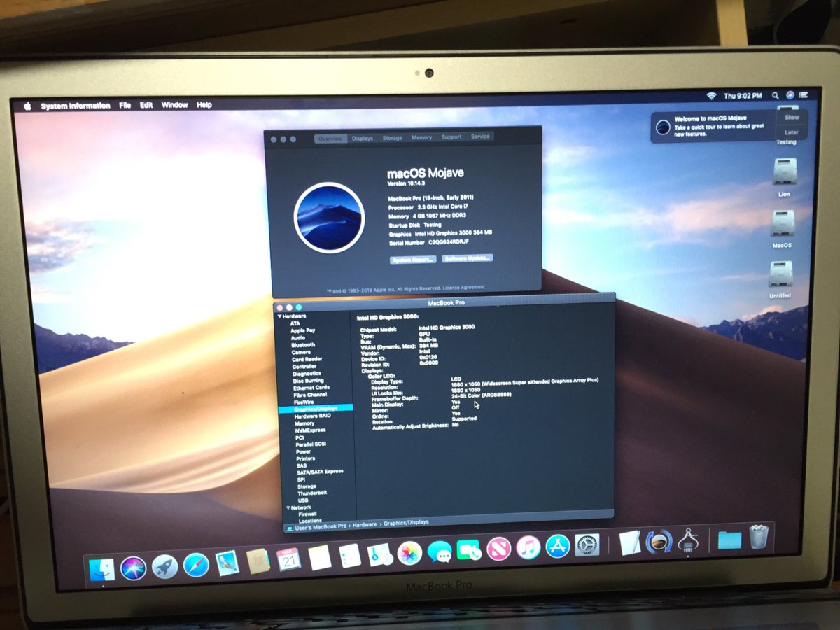Open the blue folder in Dock
840x630 pixels.
coord(729,540)
